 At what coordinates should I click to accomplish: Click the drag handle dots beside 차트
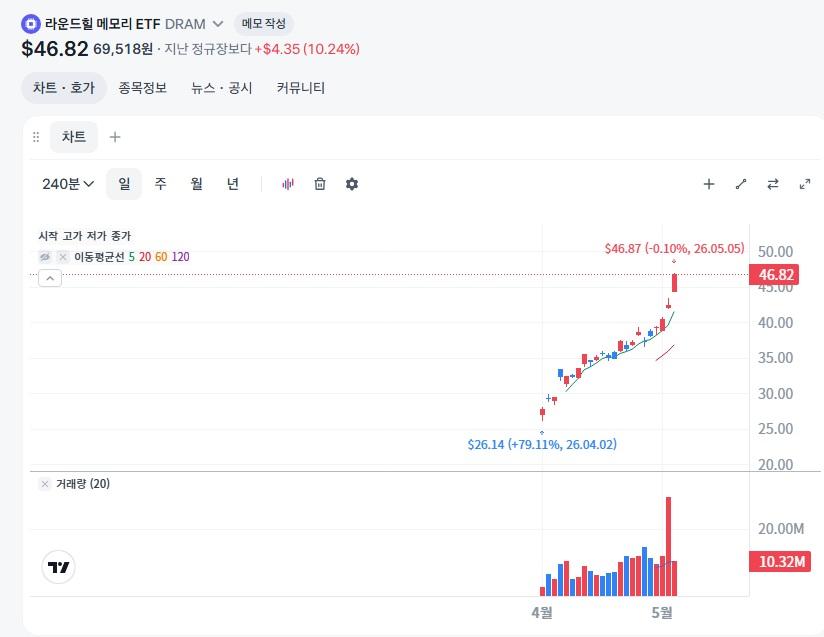tap(36, 137)
